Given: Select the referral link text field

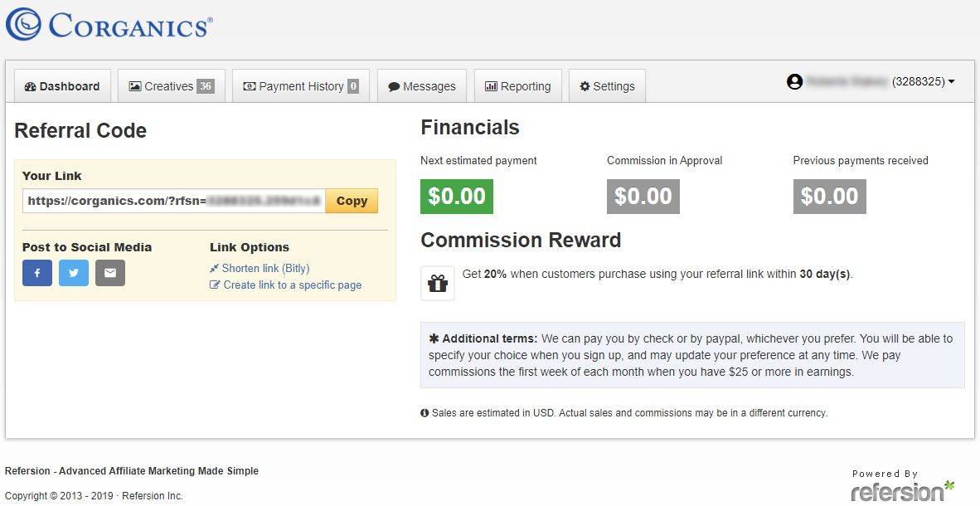Looking at the screenshot, I should pyautogui.click(x=174, y=201).
